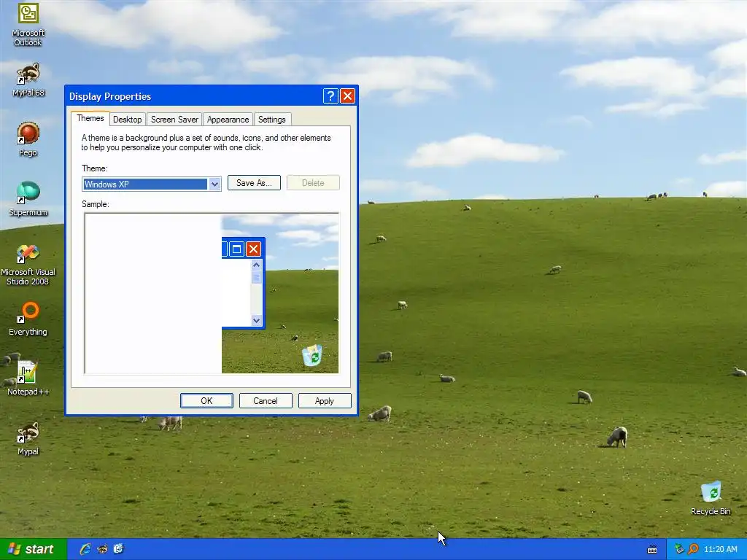Open the Start menu
Screen dimensions: 747x560
(32, 549)
